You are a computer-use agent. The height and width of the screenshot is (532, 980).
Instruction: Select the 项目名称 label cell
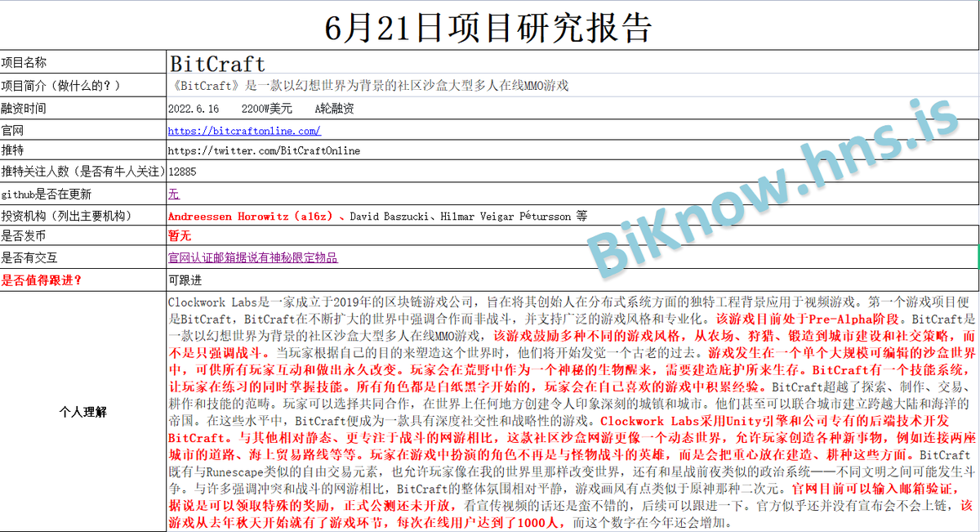[x=82, y=63]
